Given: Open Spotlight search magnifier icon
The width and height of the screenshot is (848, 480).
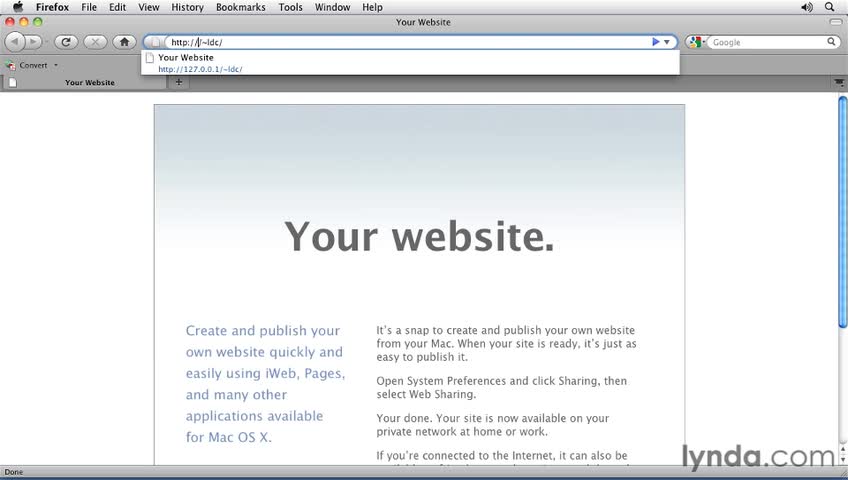Looking at the screenshot, I should [830, 7].
